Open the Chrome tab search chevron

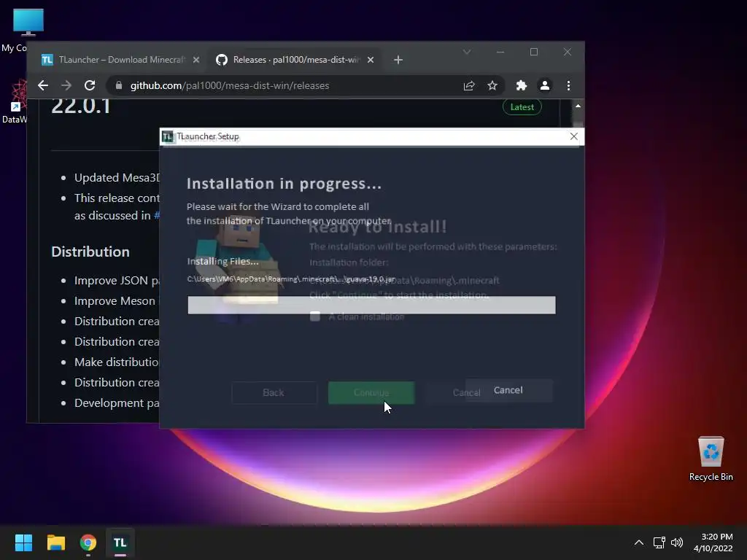(x=467, y=52)
